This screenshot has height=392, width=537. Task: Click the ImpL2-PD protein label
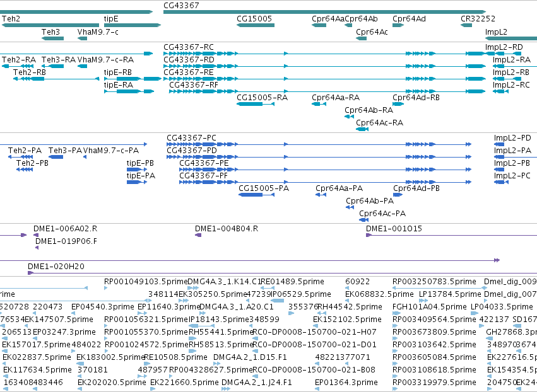click(x=512, y=138)
